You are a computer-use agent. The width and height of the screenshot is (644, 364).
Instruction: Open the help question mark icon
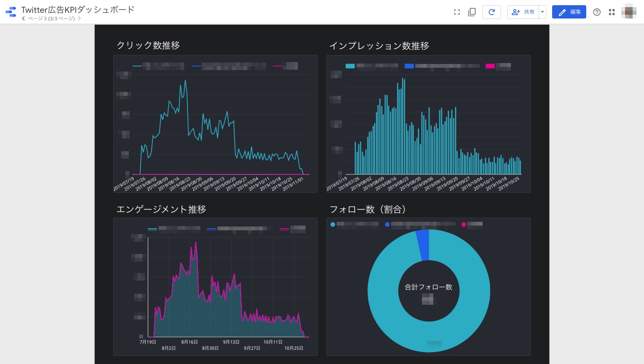pyautogui.click(x=597, y=12)
